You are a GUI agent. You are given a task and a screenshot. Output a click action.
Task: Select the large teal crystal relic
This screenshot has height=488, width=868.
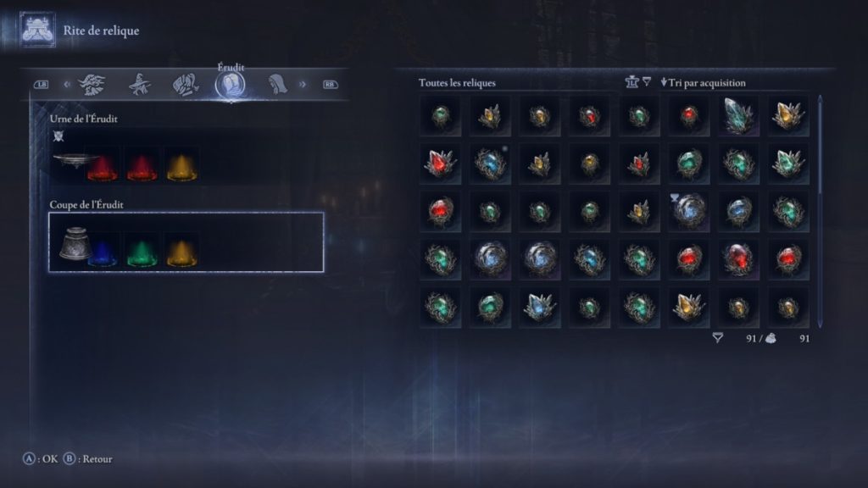point(738,115)
